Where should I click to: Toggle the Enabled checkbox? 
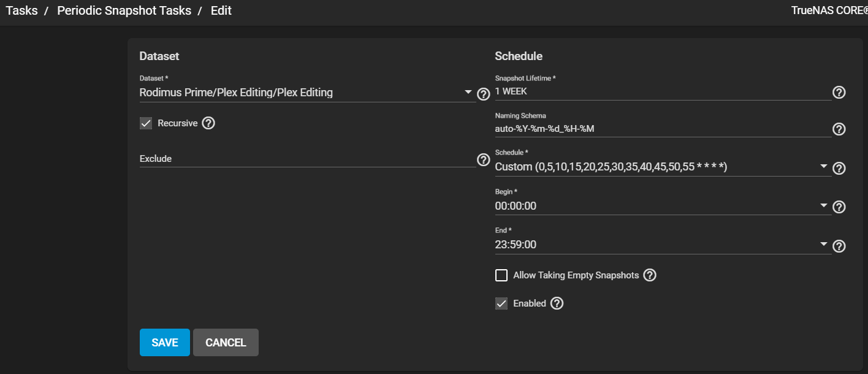point(501,303)
